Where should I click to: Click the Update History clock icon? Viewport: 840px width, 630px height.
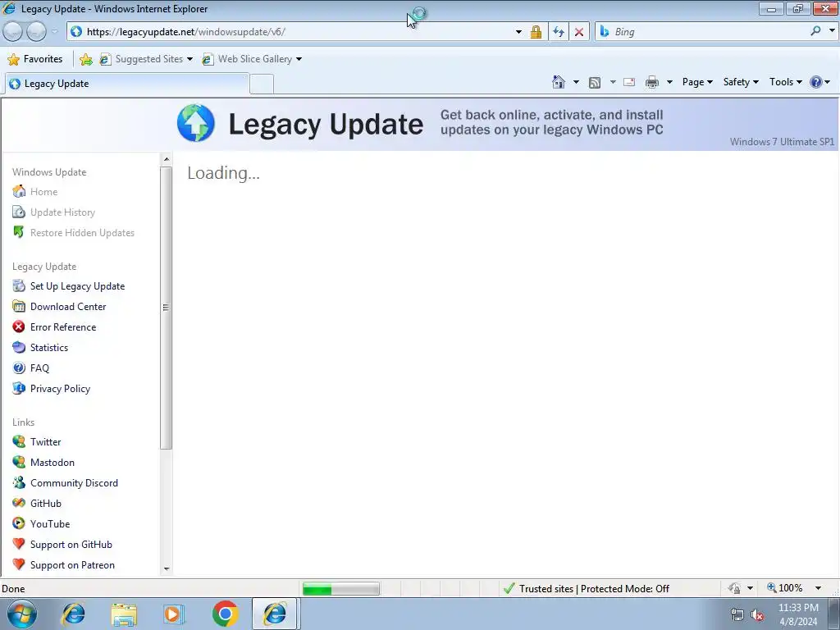pos(19,212)
